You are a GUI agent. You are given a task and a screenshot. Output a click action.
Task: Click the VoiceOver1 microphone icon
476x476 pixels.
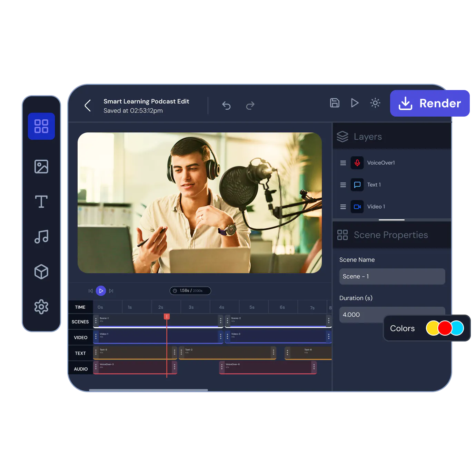(357, 163)
